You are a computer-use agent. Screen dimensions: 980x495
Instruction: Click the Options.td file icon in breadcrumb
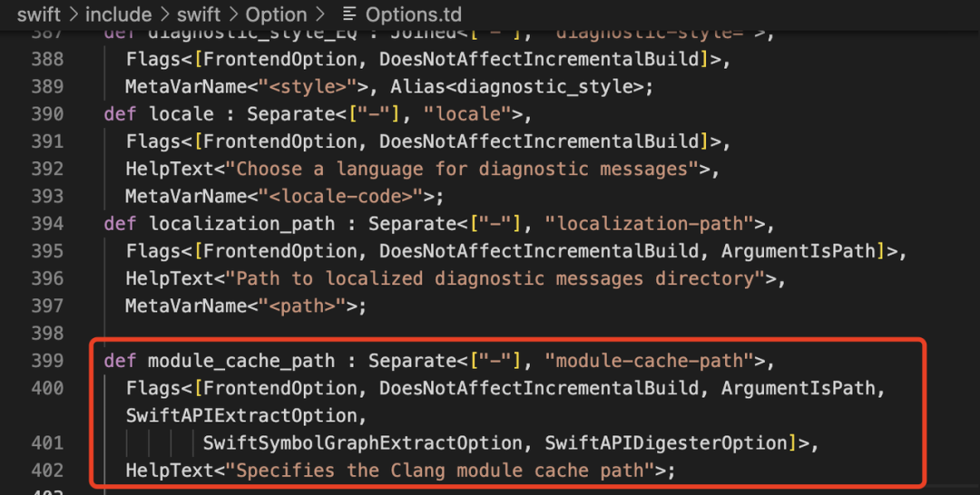(x=349, y=14)
